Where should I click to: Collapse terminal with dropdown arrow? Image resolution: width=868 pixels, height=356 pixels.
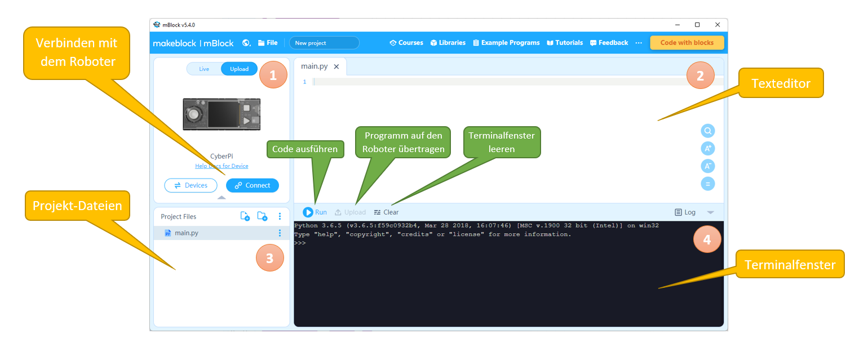point(710,212)
